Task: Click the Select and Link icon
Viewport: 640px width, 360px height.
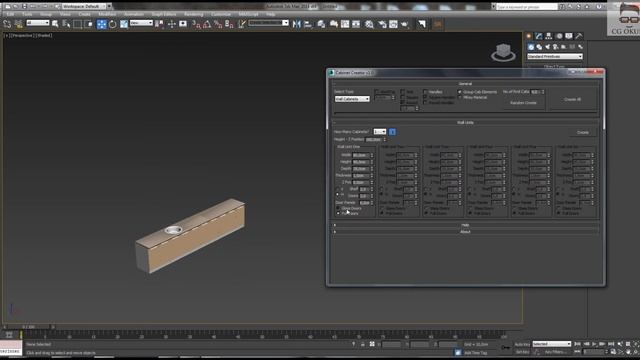Action: (7, 24)
